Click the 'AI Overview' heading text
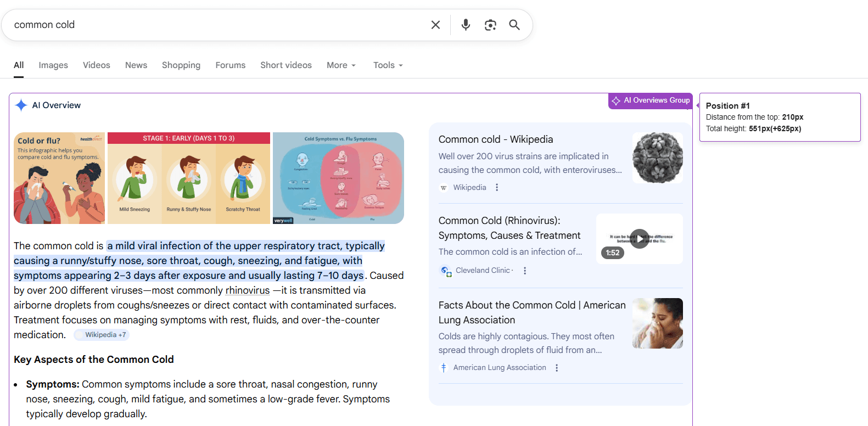The width and height of the screenshot is (868, 426). click(x=57, y=105)
